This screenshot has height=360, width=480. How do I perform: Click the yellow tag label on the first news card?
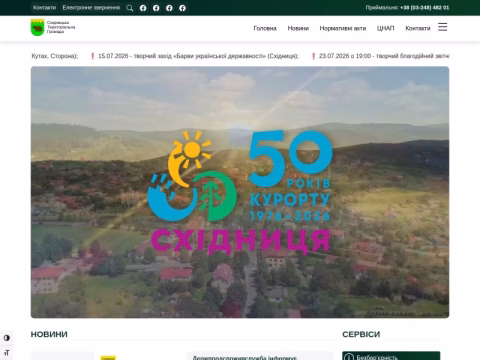(108, 358)
